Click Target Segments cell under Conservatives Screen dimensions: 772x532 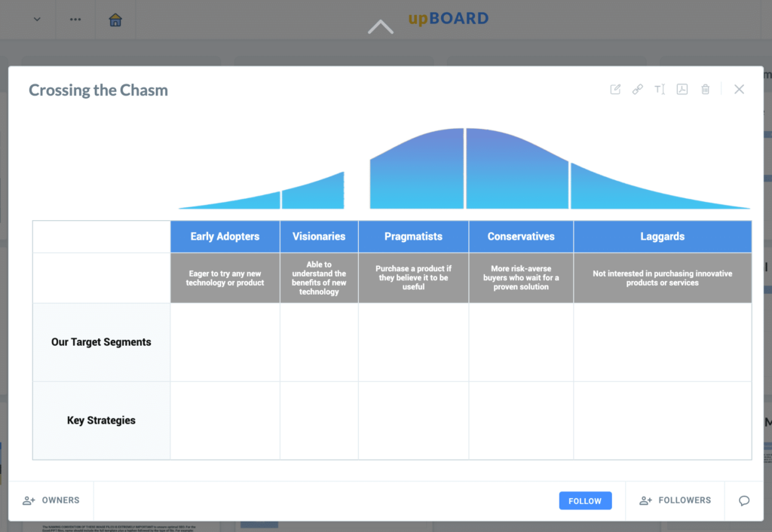pos(521,343)
